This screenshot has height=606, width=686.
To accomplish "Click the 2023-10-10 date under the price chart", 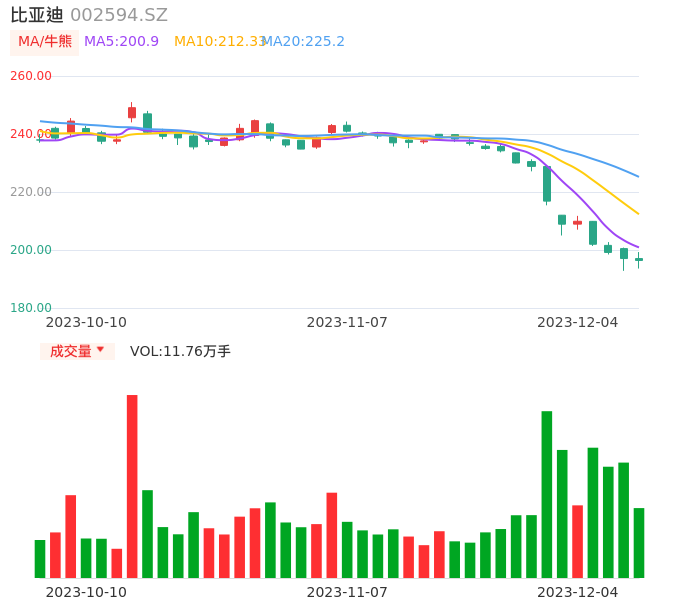I will tap(86, 322).
